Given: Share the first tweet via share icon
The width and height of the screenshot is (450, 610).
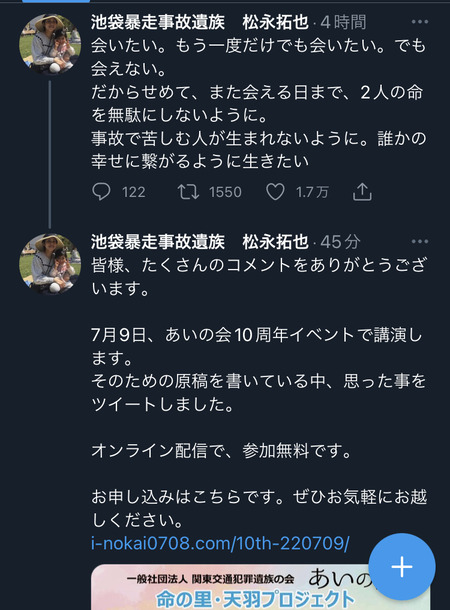Looking at the screenshot, I should (x=362, y=192).
